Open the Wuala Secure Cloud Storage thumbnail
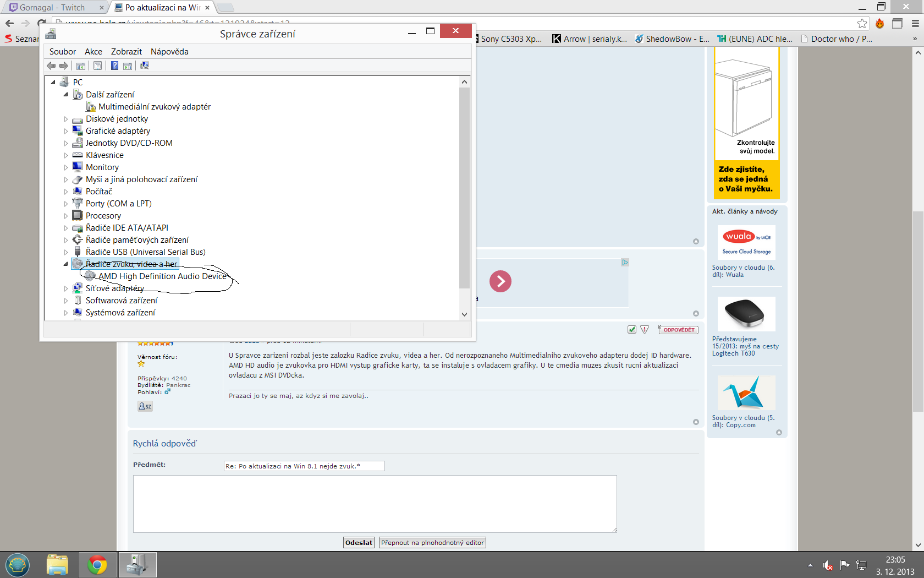Screen dimensions: 924x578 point(746,242)
